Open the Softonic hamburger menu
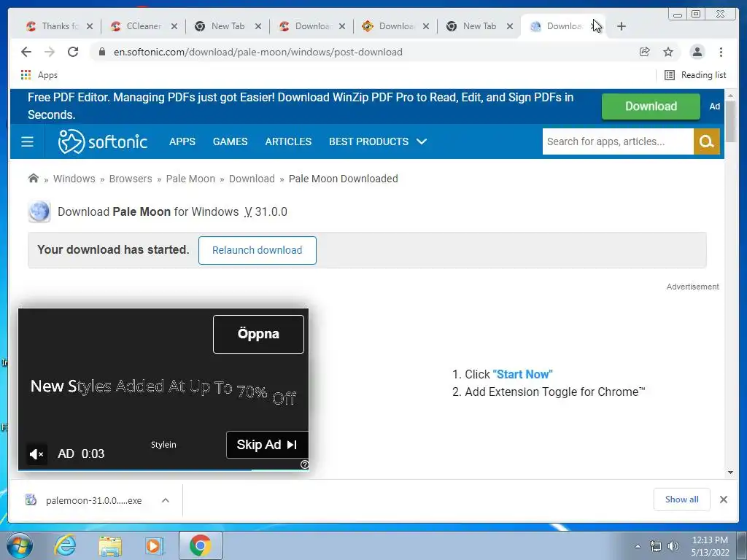The height and width of the screenshot is (560, 747). [x=27, y=141]
